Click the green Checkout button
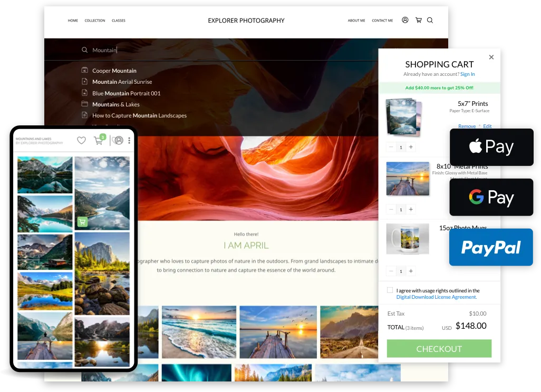541x392 pixels. [439, 349]
